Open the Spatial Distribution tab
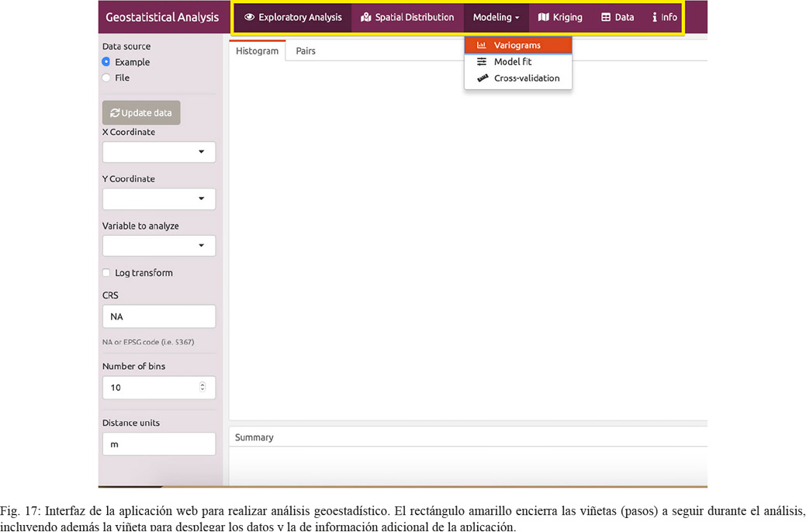This screenshot has width=806, height=532. 407,17
